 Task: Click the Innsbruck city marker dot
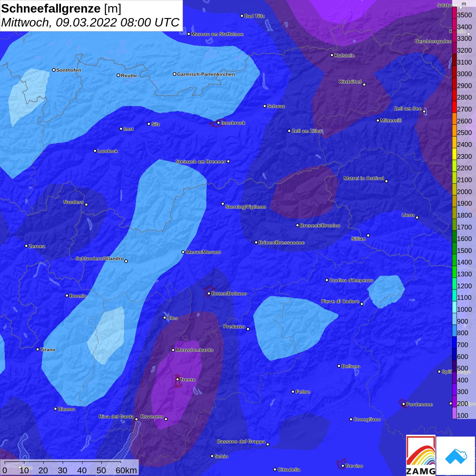click(x=218, y=123)
